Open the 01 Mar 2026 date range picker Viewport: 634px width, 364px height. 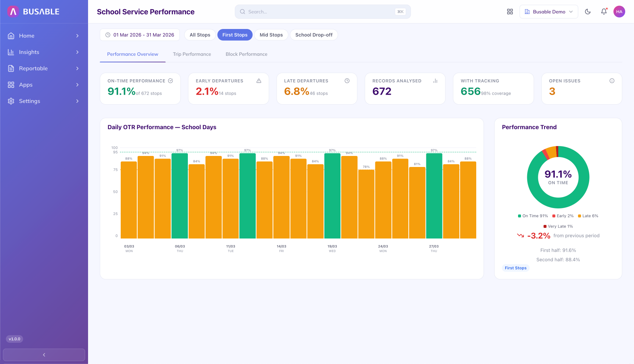tap(140, 35)
